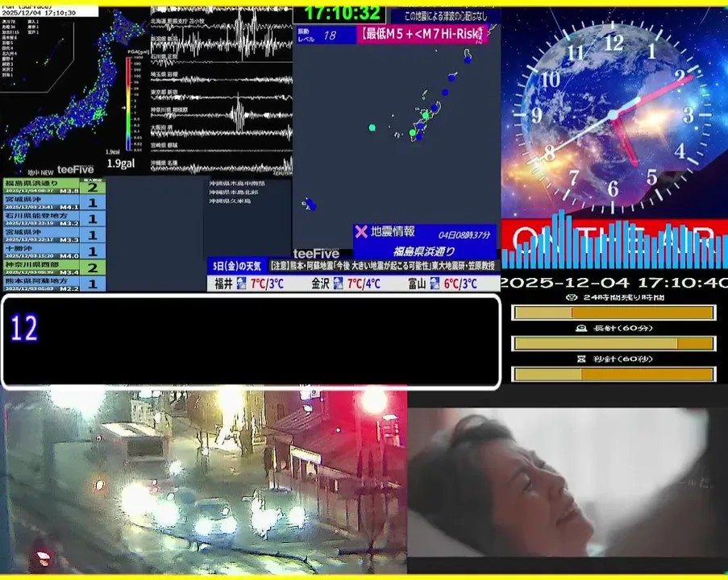728x580 pixels.
Task: Click the pink X icon beside 地震情報
Action: click(360, 231)
